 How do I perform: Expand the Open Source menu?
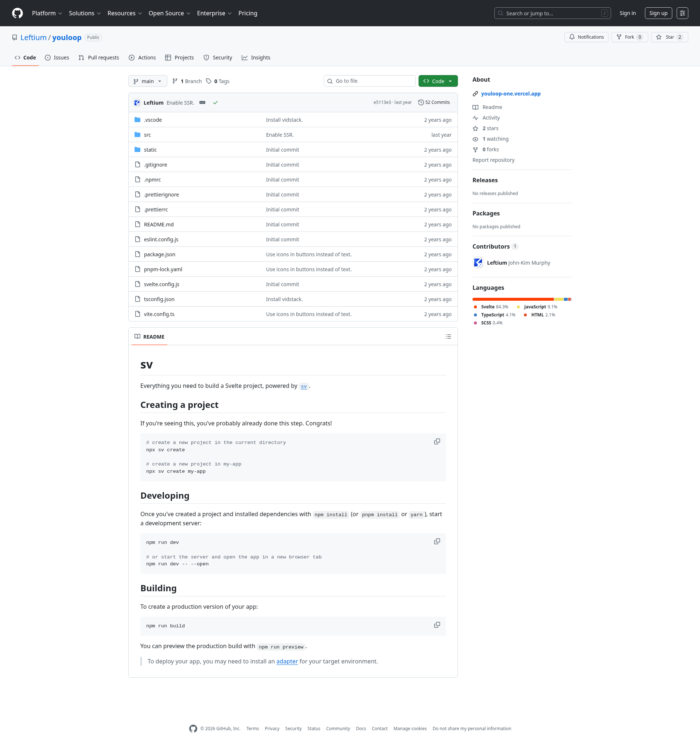pos(170,13)
